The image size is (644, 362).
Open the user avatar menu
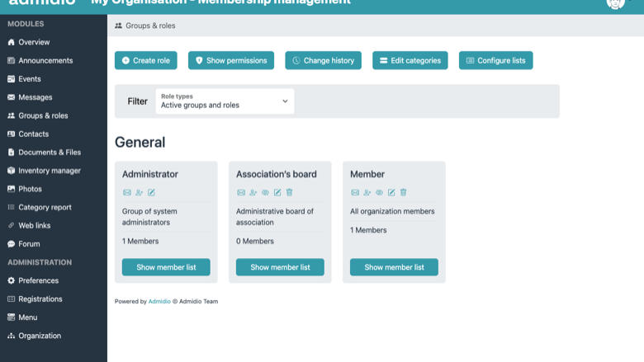[x=615, y=3]
